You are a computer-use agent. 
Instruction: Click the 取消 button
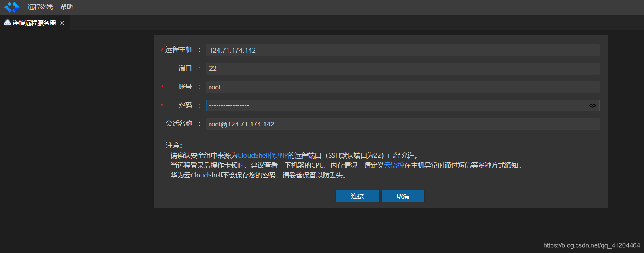pos(403,196)
